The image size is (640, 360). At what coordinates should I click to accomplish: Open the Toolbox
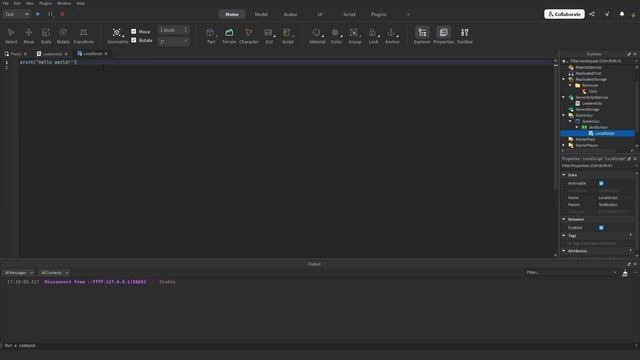464,36
